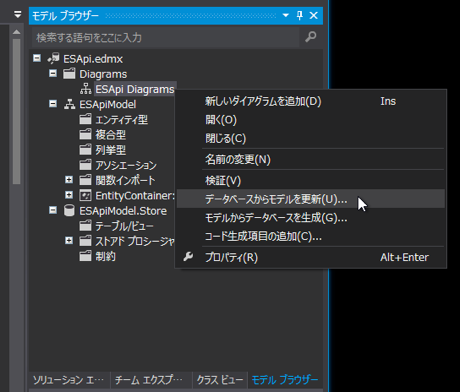Select the テーブル/ビュー tree label
460x392 pixels.
click(x=124, y=226)
